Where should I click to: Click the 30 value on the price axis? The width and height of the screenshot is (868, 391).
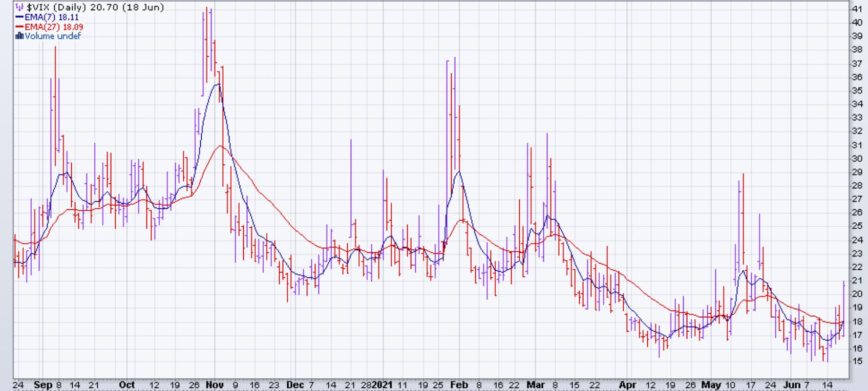point(857,159)
